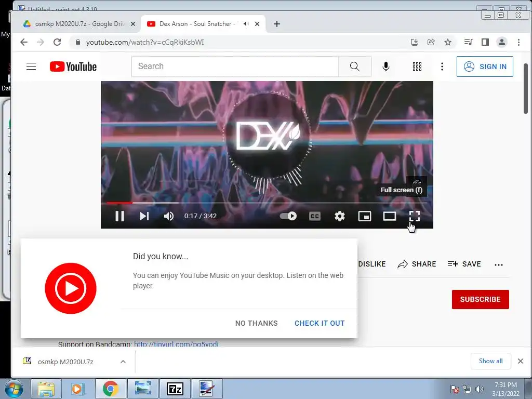Click the SIGN IN button
Viewport: 532px width, 399px height.
485,66
